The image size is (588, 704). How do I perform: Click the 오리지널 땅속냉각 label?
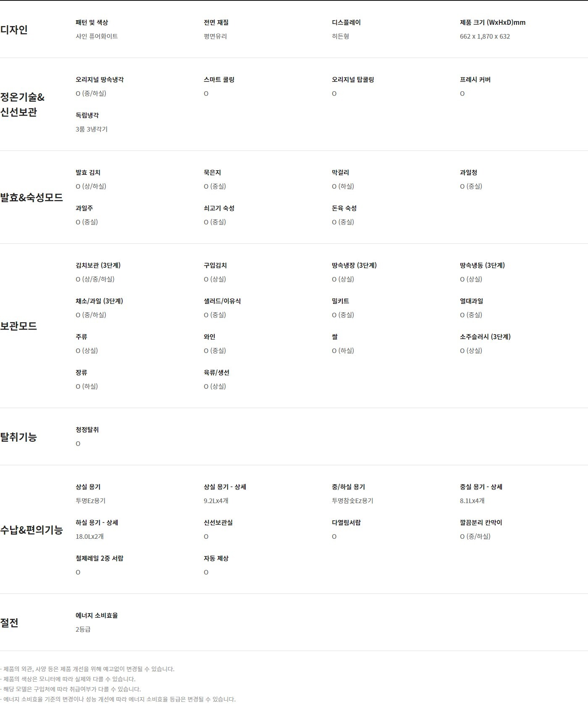100,79
